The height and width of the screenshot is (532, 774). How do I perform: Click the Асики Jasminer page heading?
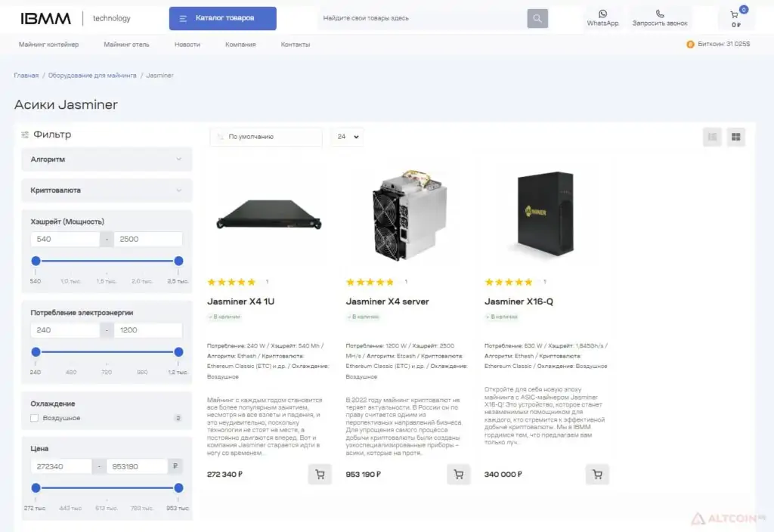click(x=67, y=104)
